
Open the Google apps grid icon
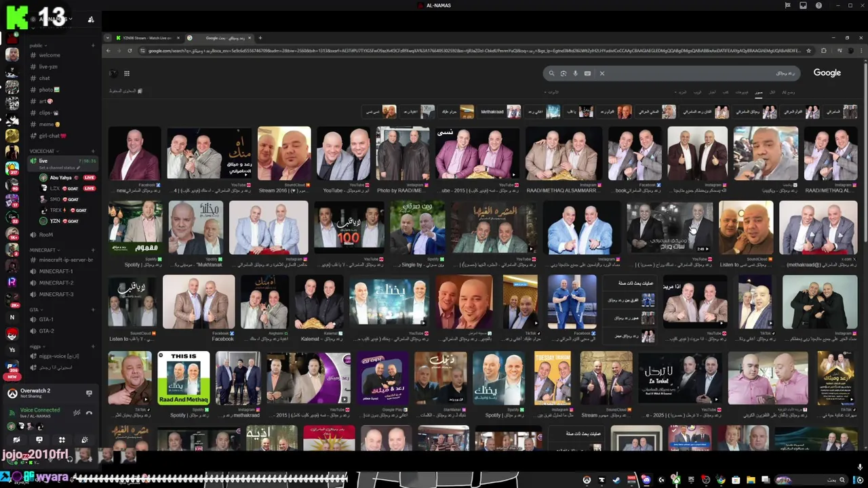click(126, 73)
